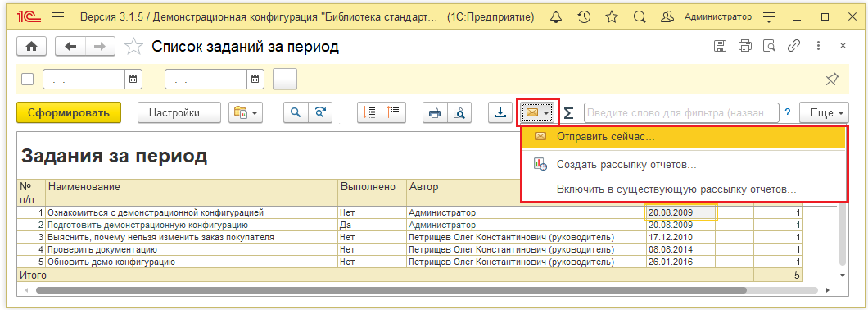The image size is (868, 310).
Task: Open history clock icon in title bar
Action: click(x=584, y=17)
